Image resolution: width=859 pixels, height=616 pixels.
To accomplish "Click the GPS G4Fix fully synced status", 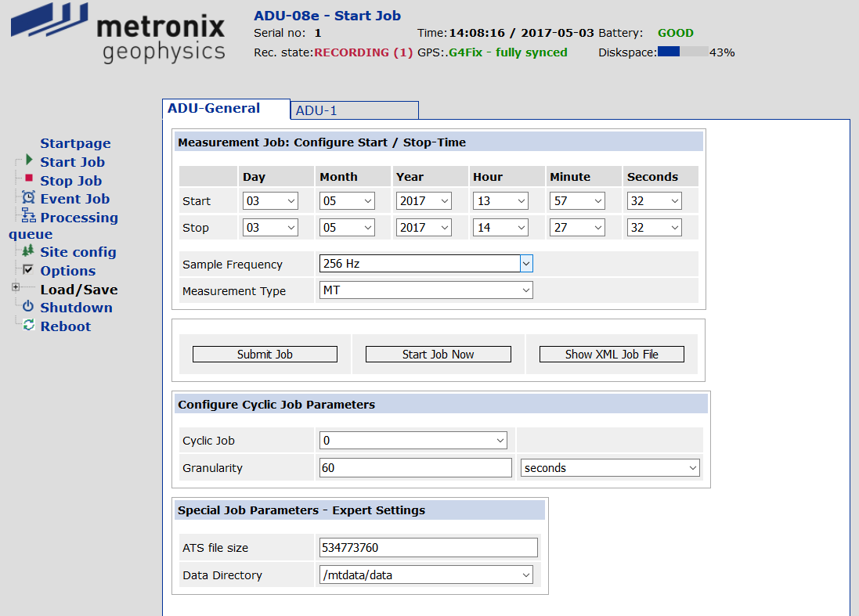I will click(x=507, y=52).
